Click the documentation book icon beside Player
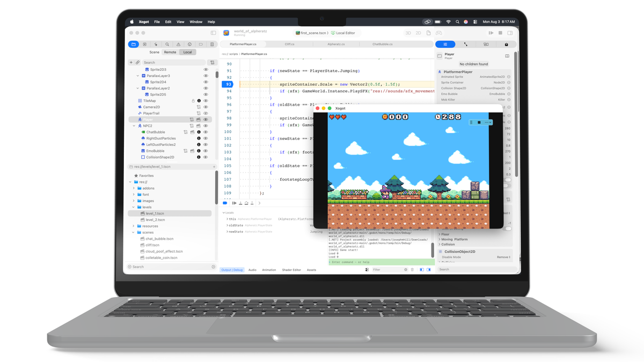644x362 pixels. pyautogui.click(x=507, y=56)
